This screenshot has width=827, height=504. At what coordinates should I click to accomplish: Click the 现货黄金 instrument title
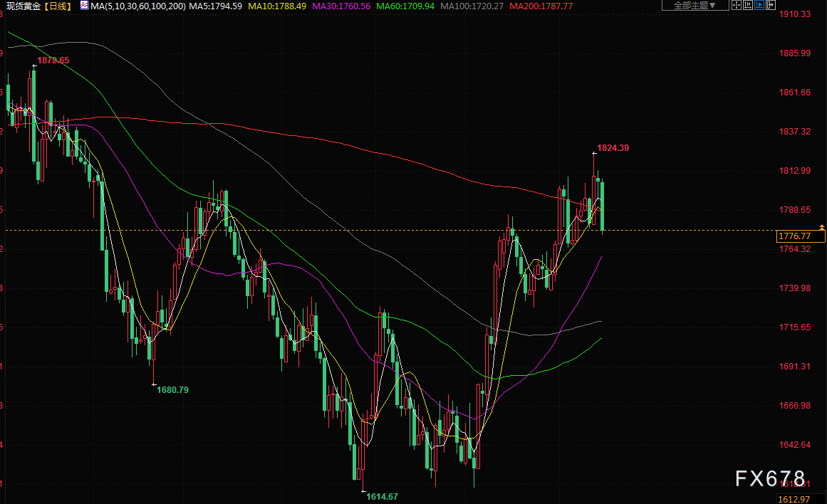(24, 6)
